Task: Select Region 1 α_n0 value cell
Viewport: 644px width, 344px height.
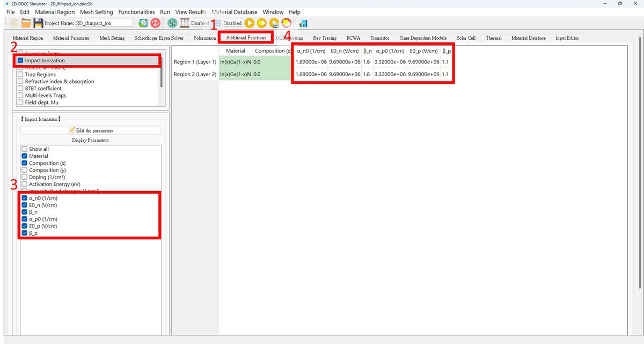Action: (311, 62)
